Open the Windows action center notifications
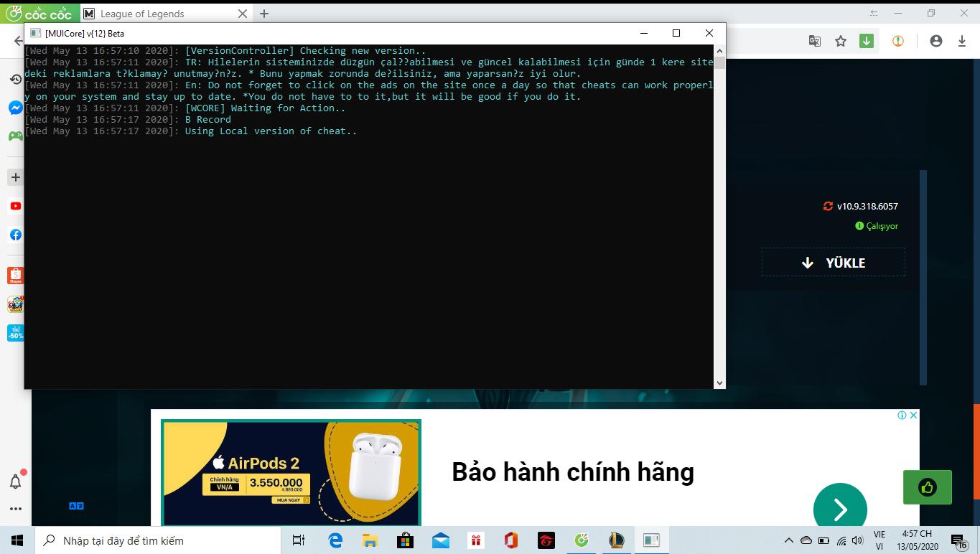Viewport: 980px width, 554px height. [x=958, y=541]
